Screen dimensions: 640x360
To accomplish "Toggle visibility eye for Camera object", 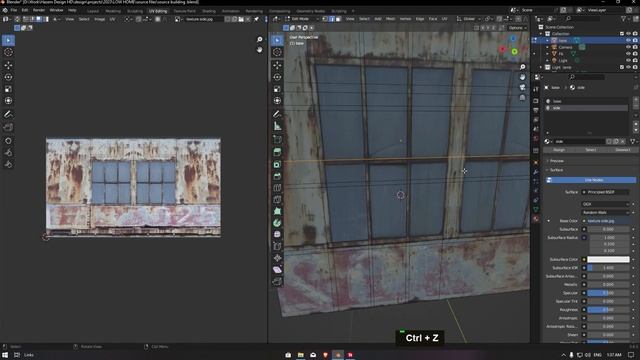I will click(x=628, y=47).
